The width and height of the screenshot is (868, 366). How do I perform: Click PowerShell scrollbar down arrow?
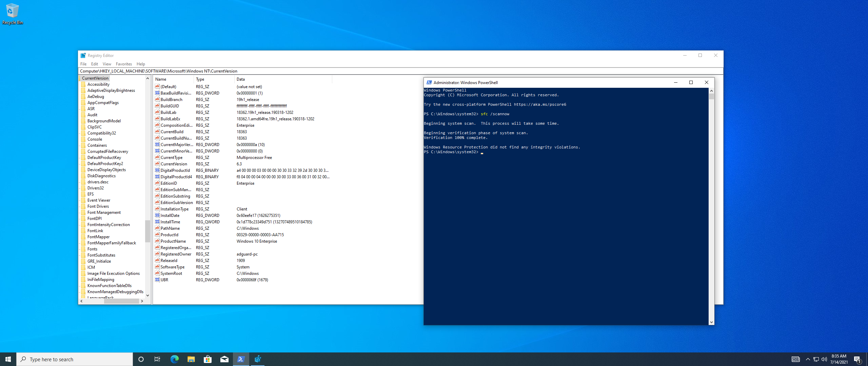tap(711, 322)
